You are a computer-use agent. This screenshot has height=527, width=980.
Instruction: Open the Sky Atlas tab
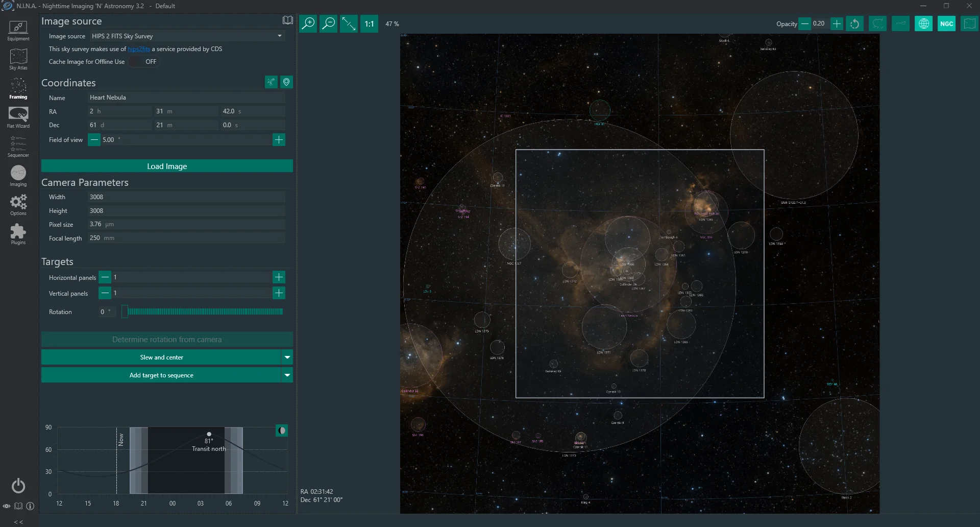pos(18,59)
